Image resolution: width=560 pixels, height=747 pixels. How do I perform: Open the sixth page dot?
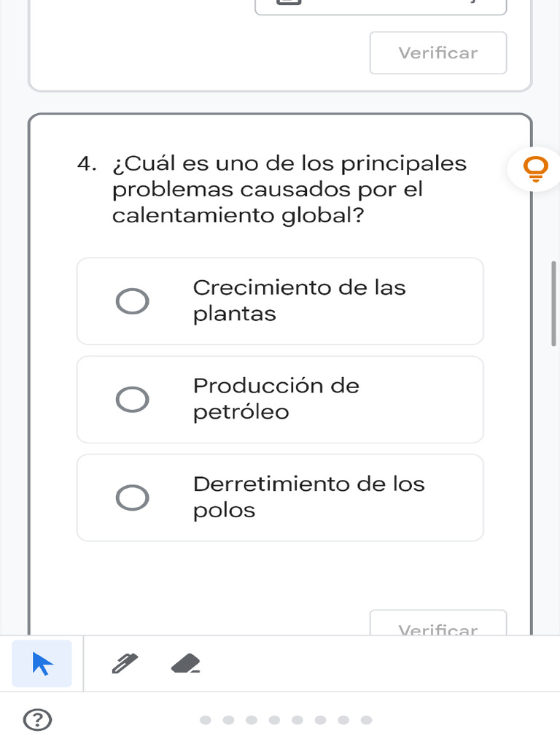[x=320, y=720]
